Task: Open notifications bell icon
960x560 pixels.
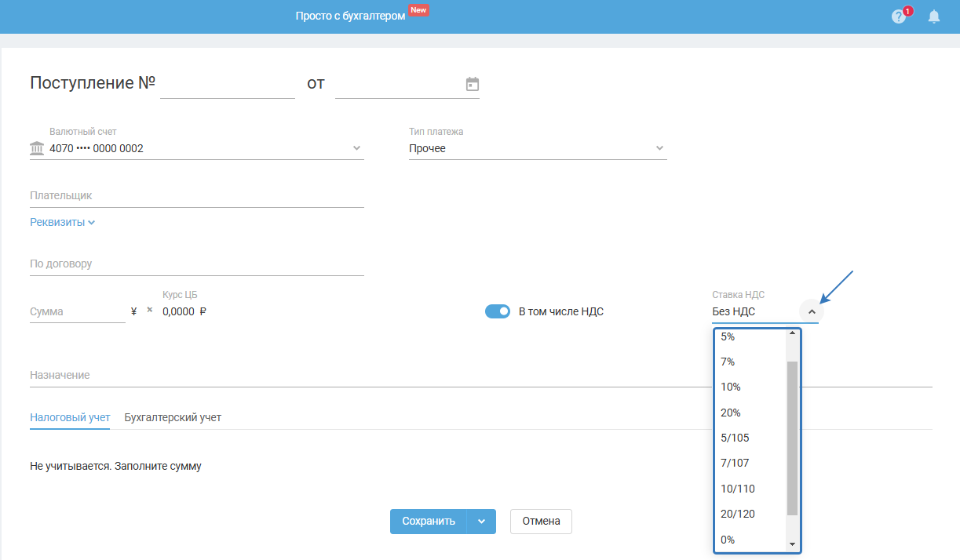Action: 934,16
